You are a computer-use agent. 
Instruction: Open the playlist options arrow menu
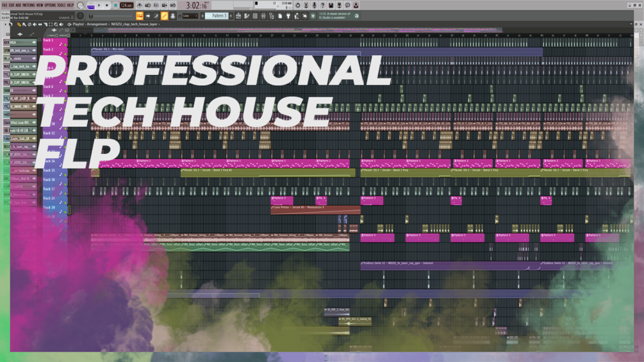(5, 24)
